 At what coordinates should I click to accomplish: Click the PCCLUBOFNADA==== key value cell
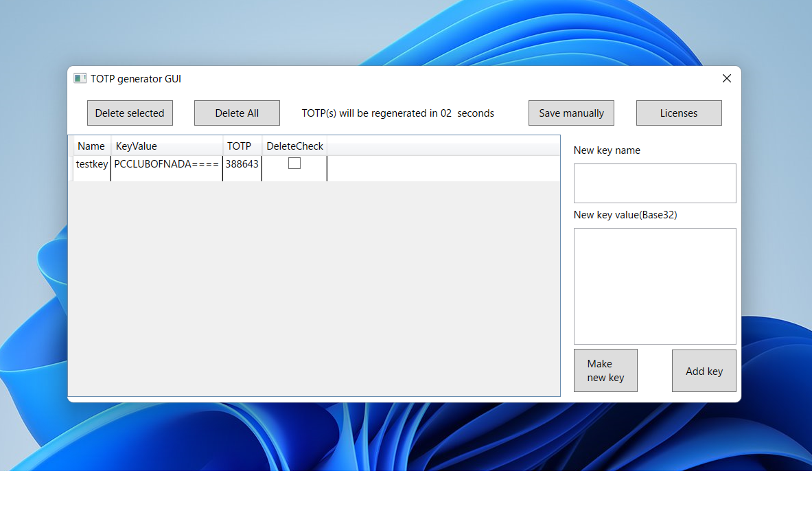[167, 165]
